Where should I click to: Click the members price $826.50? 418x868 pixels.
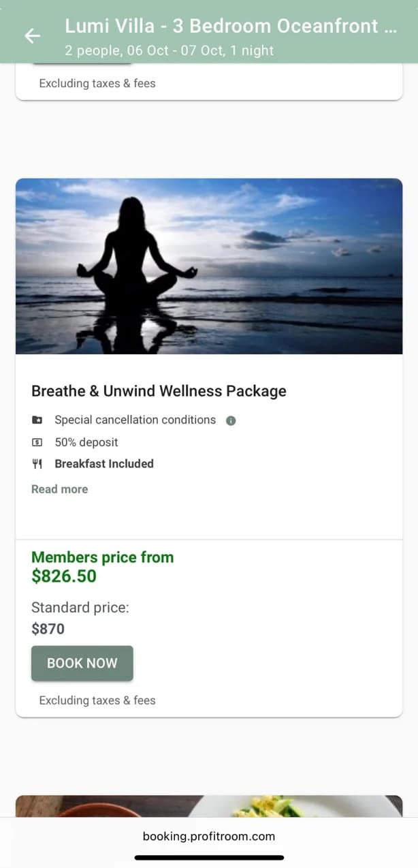pos(64,576)
